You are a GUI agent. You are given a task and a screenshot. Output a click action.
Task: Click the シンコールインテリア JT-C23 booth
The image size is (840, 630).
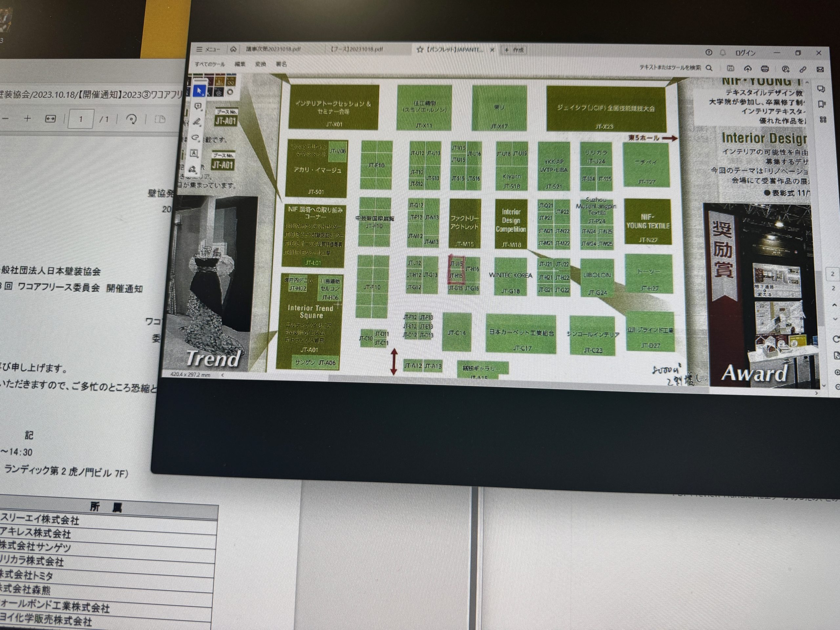[592, 336]
